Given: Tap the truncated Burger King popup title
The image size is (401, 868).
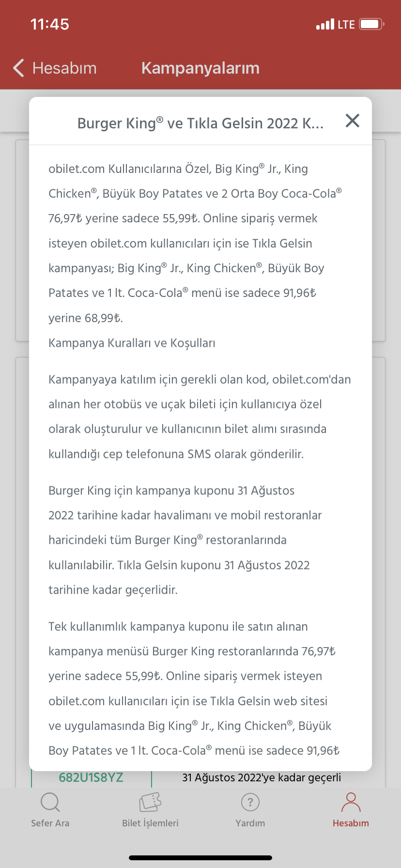Looking at the screenshot, I should (x=200, y=123).
